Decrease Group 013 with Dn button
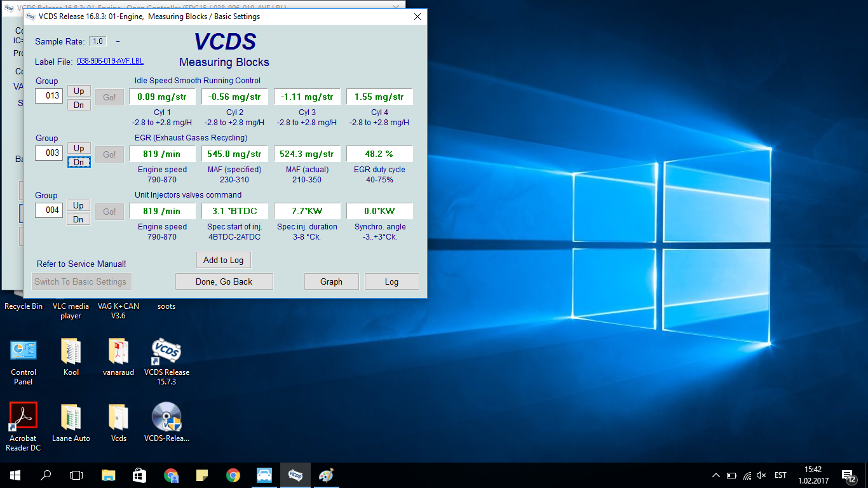The height and width of the screenshot is (488, 868). pos(79,105)
